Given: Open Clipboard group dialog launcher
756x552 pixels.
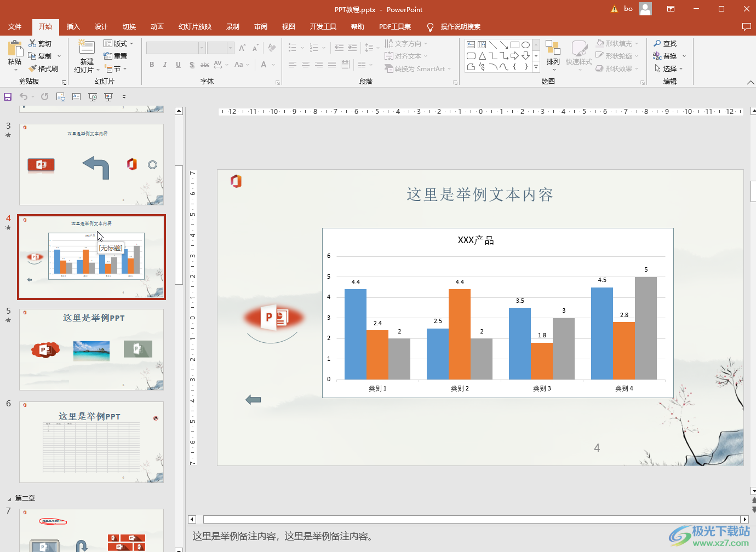Looking at the screenshot, I should pos(64,83).
